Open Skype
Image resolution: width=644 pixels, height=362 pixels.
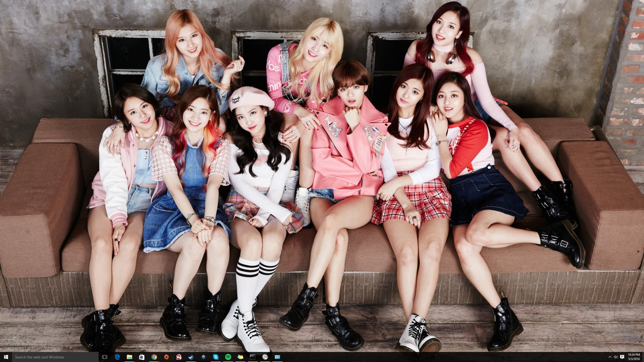(x=216, y=357)
